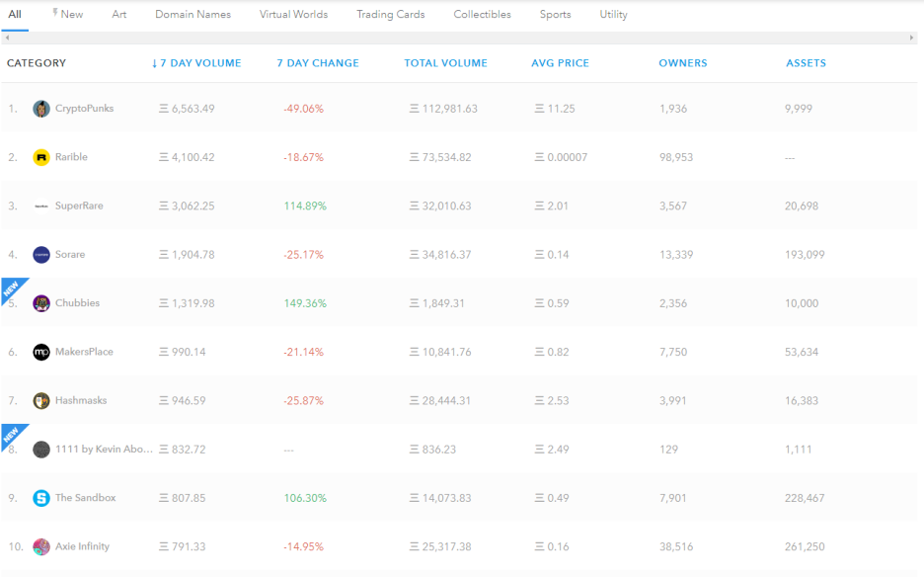Image resolution: width=924 pixels, height=577 pixels.
Task: Open the MakersPlace collection link
Action: click(x=84, y=352)
